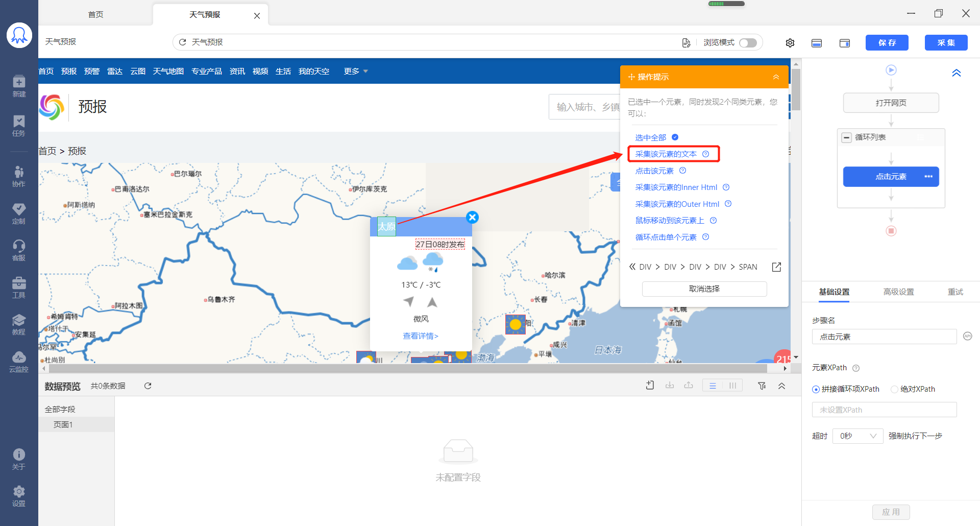The width and height of the screenshot is (980, 526).
Task: Open 客服 in the left sidebar
Action: 19,250
